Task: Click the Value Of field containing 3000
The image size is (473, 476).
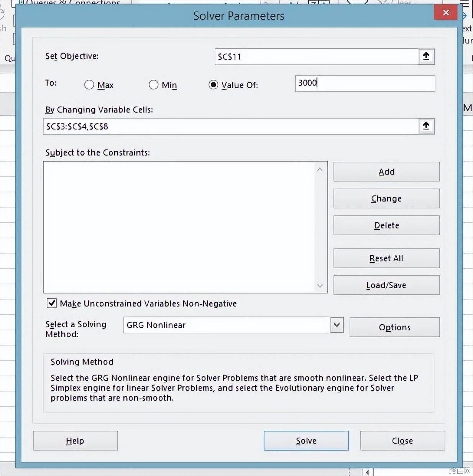Action: coord(365,83)
